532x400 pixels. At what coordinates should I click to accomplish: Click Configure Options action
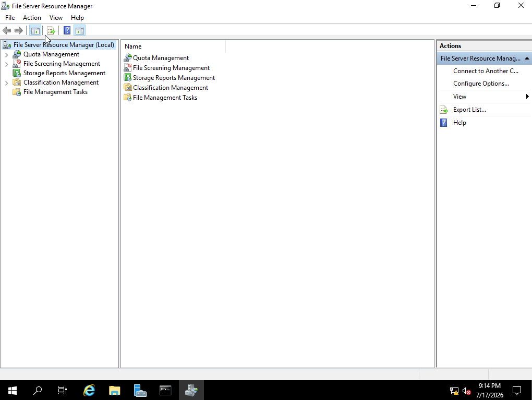[481, 84]
